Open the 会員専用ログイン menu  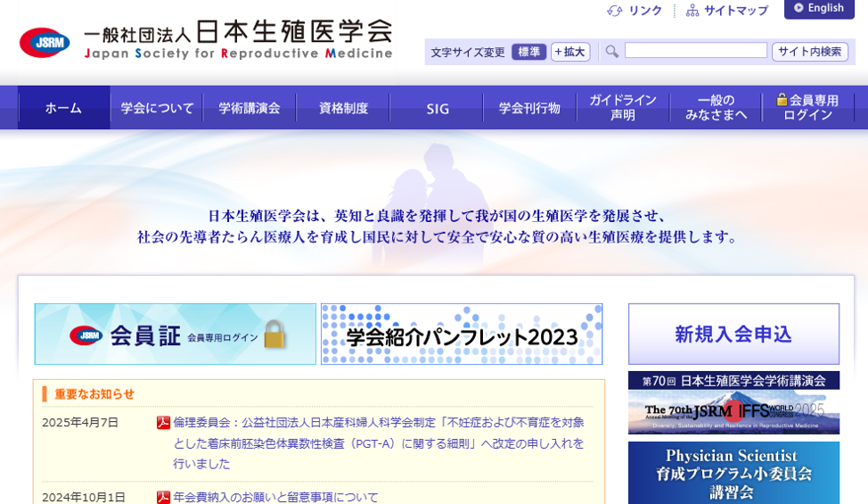(x=808, y=108)
